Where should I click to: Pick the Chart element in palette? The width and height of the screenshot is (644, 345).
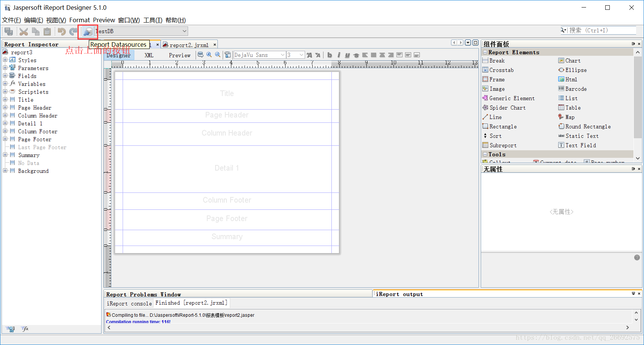coord(569,61)
